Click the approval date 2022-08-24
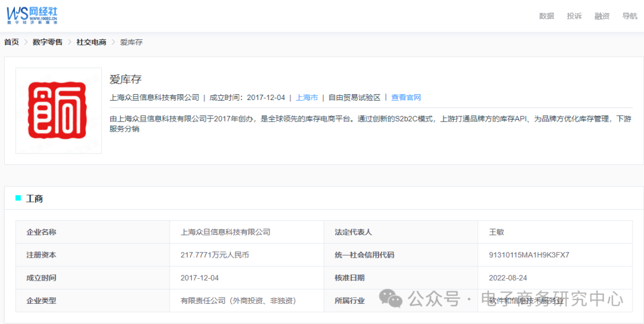Viewport: 644px width, 324px height. [508, 278]
